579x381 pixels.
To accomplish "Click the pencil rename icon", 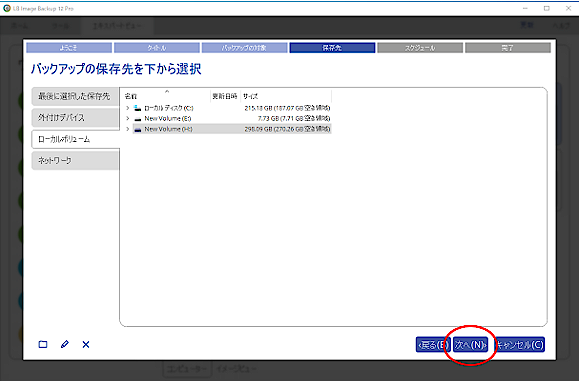I will pyautogui.click(x=65, y=344).
